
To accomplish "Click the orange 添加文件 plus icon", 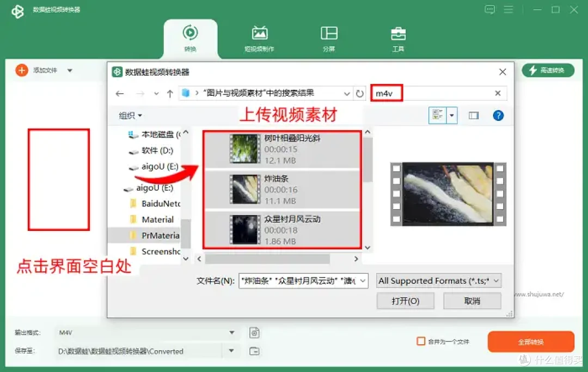I will coord(22,70).
